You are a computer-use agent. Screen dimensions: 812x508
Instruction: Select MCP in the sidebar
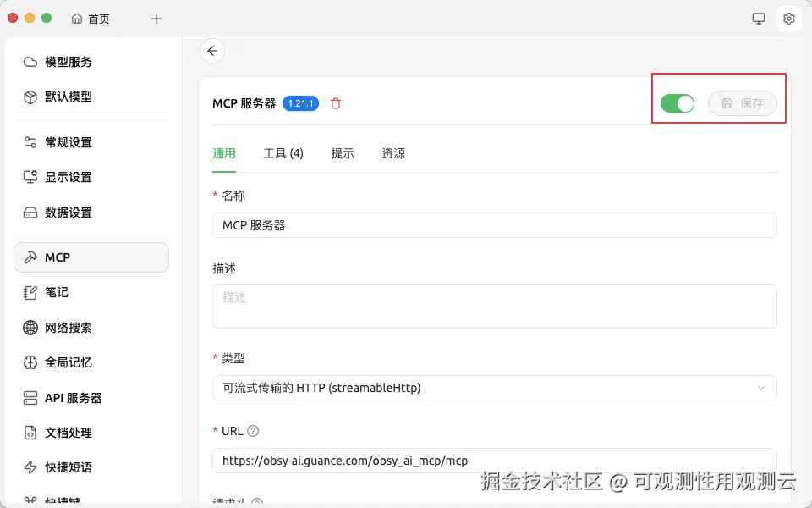click(x=91, y=257)
